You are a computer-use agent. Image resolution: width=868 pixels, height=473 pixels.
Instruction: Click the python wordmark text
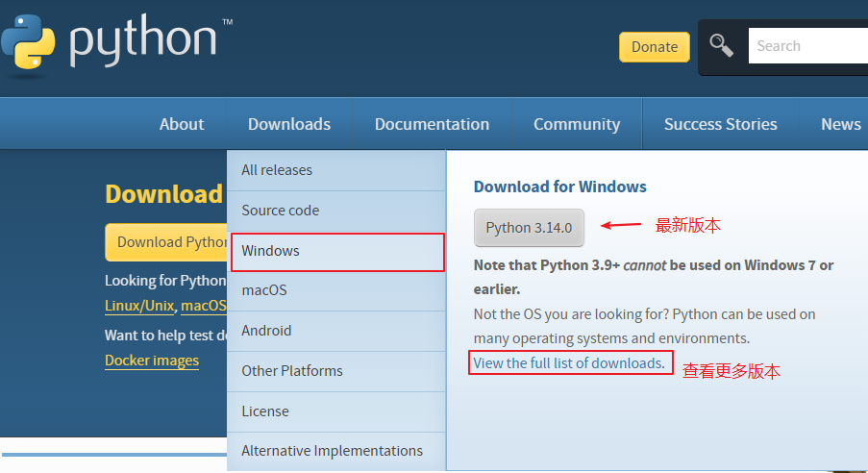[x=143, y=39]
